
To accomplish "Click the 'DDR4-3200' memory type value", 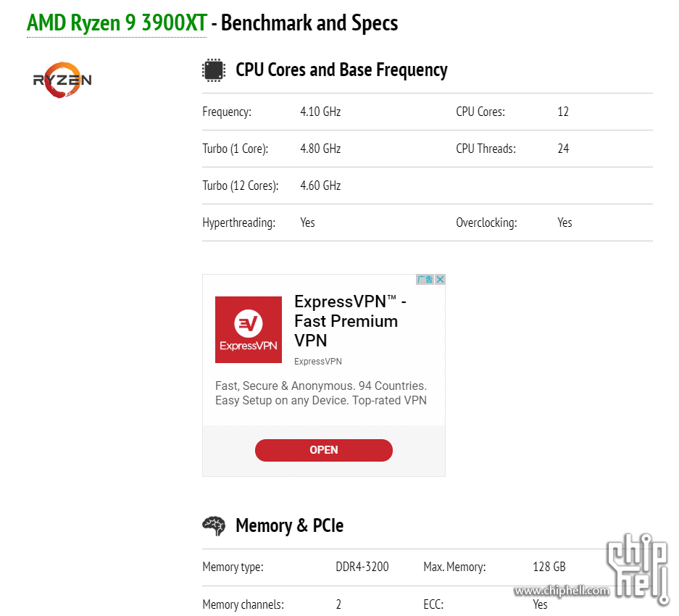I will tap(362, 567).
